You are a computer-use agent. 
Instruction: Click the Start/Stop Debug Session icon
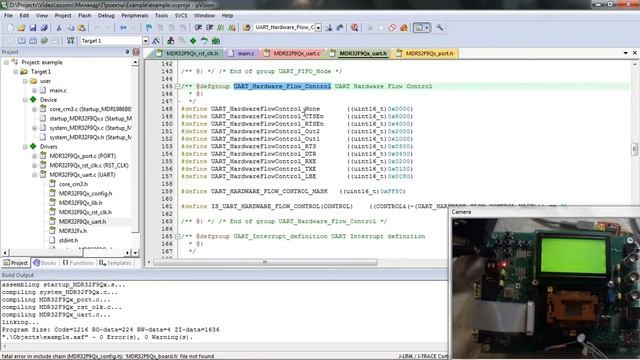355,28
